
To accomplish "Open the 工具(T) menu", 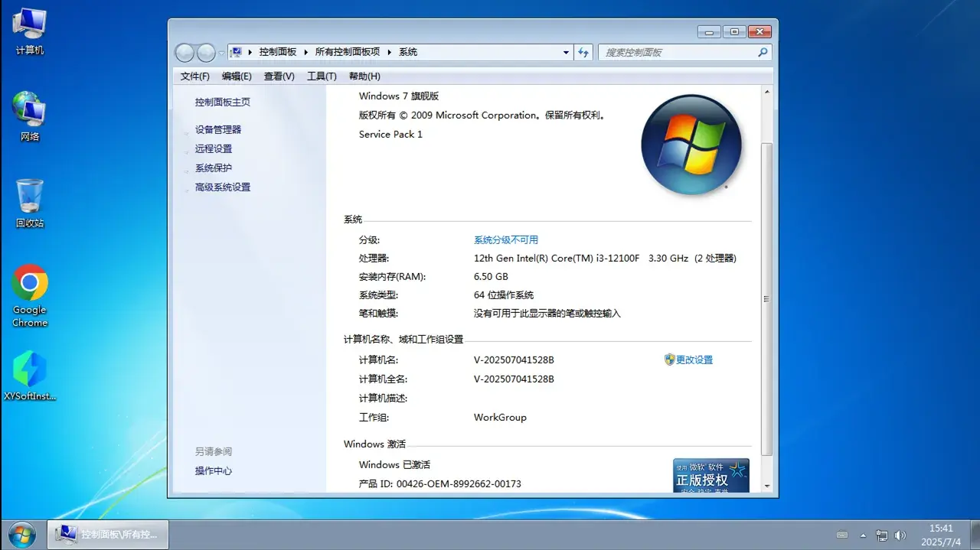I will tap(322, 76).
